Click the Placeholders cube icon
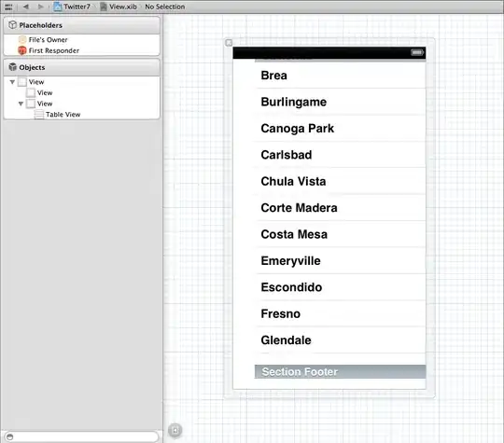 click(12, 25)
